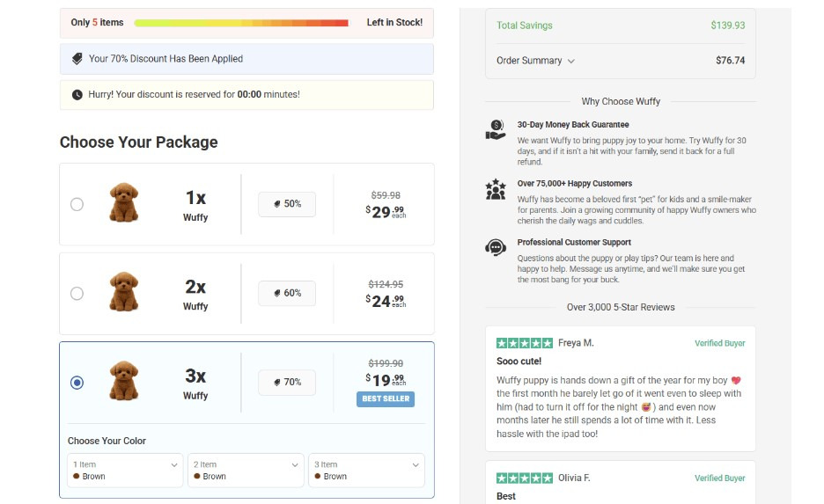Click the 2x Wuffy puppy thumbnail
The width and height of the screenshot is (824, 504).
click(x=124, y=293)
